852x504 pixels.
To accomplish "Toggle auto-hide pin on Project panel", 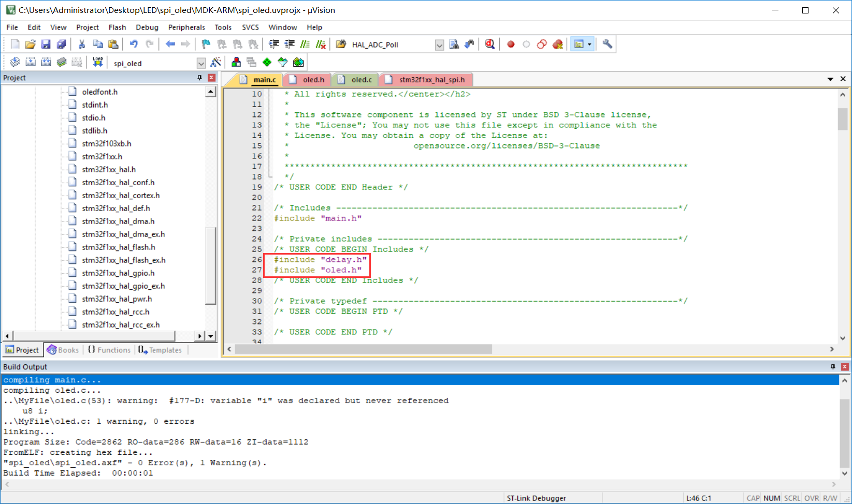I will (200, 78).
